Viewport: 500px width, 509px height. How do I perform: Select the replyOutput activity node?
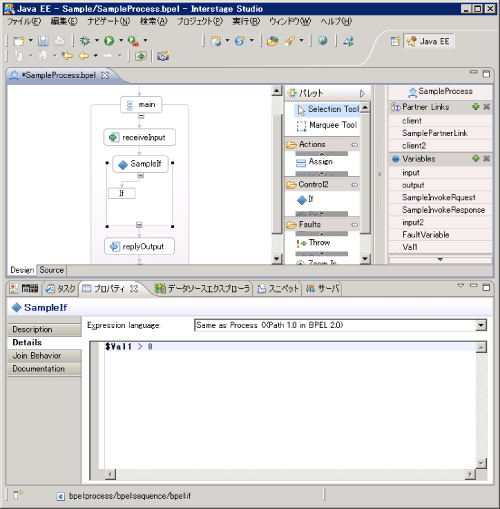(x=139, y=246)
